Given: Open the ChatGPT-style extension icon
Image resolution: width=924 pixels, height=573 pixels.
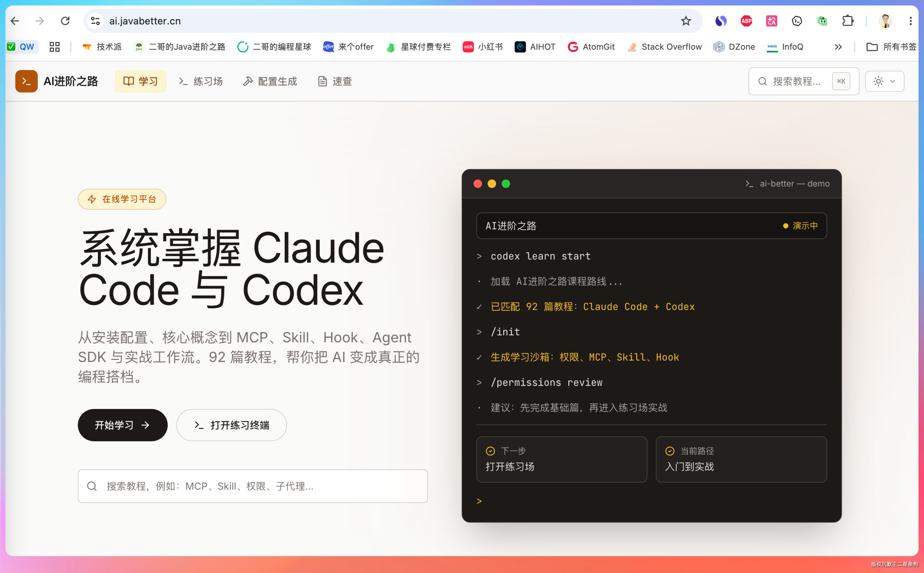Looking at the screenshot, I should tap(797, 21).
